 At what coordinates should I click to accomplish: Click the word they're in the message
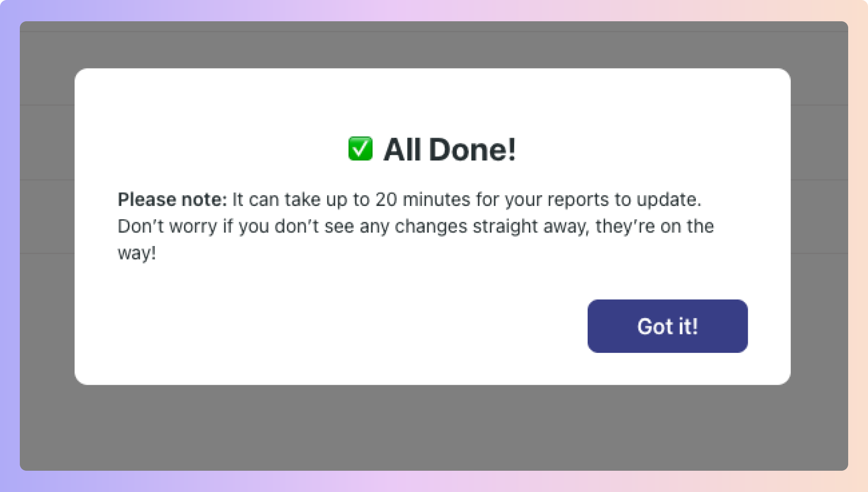625,226
